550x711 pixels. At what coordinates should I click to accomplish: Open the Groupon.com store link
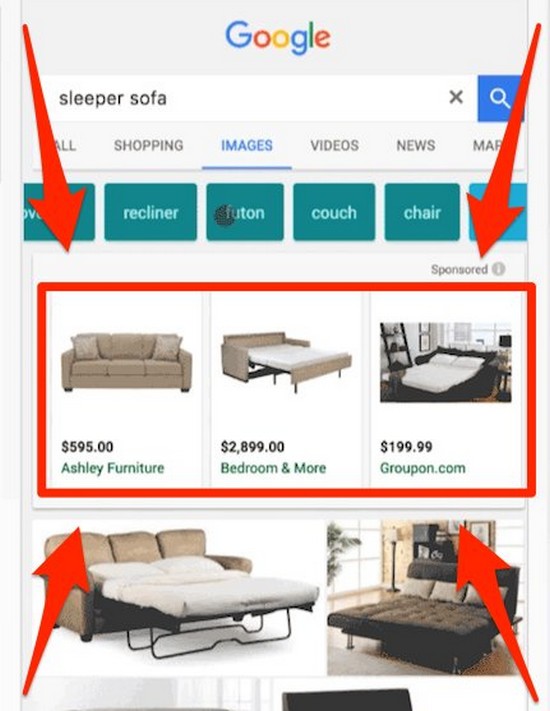tap(423, 468)
